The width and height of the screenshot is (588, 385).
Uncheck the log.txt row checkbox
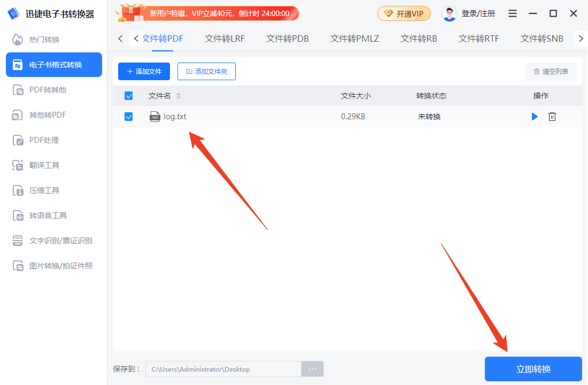(x=129, y=117)
